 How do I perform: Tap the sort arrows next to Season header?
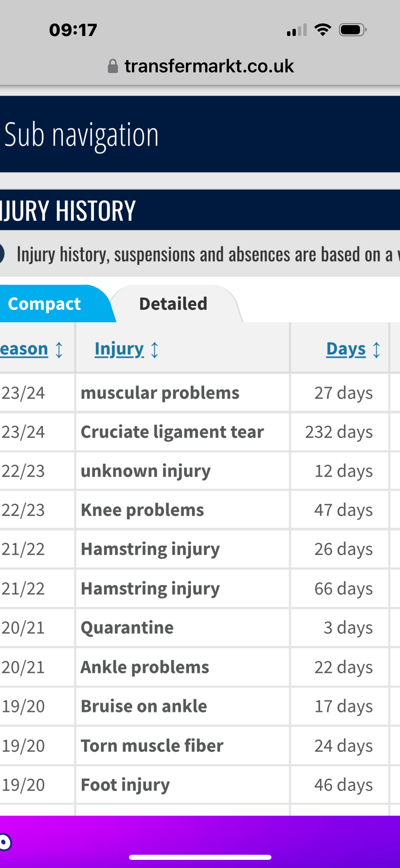pos(59,350)
